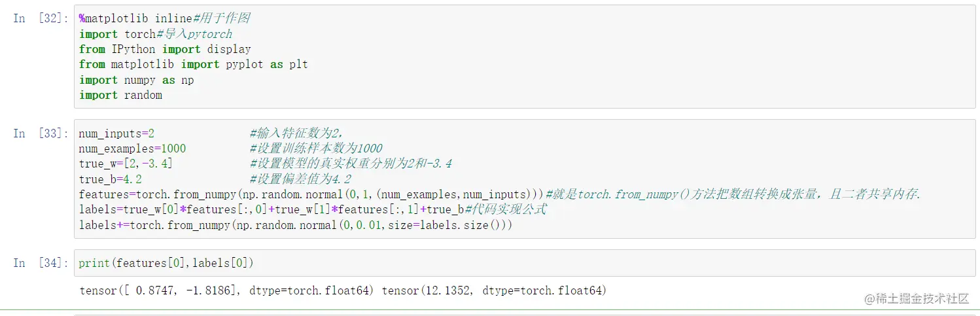
Task: Click the 稀土掘金技术社区 watermark
Action: [x=916, y=298]
